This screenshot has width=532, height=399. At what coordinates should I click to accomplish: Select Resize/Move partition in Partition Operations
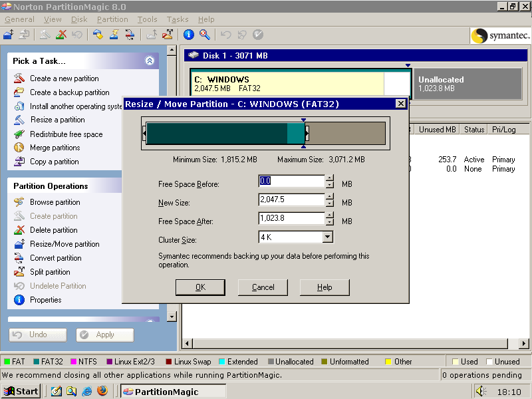[57, 244]
